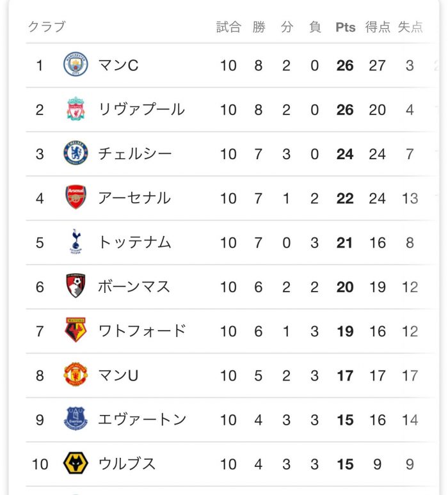Click the Bournemouth club crest
Screen dimensions: 448x495
click(76, 286)
